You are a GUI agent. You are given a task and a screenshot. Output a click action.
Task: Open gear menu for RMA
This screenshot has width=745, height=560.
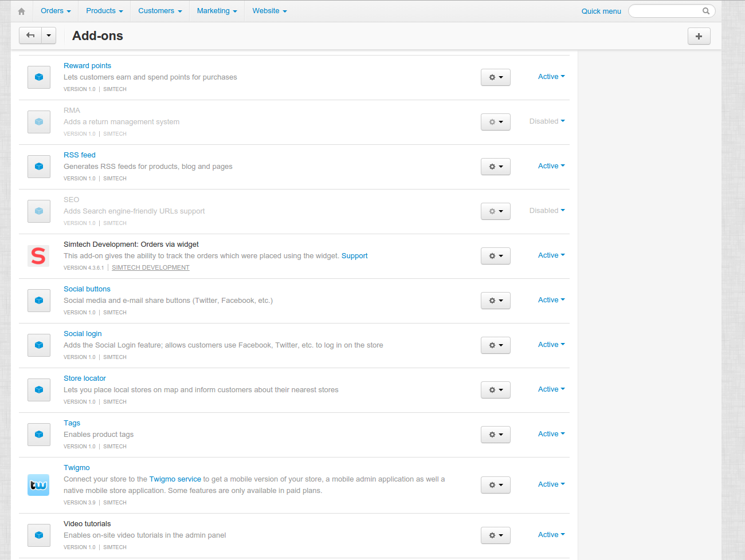pos(496,122)
